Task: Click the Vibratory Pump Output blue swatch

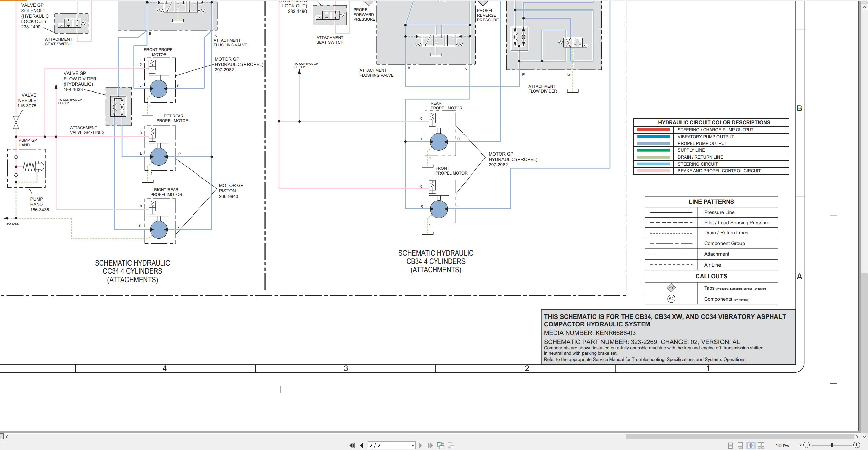Action: click(x=653, y=137)
